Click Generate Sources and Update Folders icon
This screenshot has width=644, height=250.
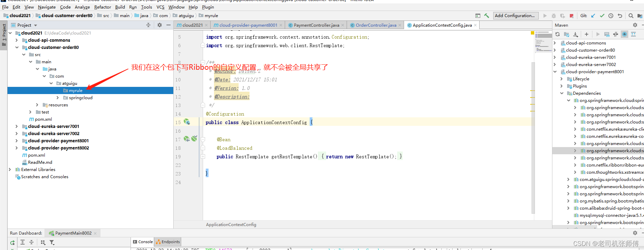tap(566, 34)
